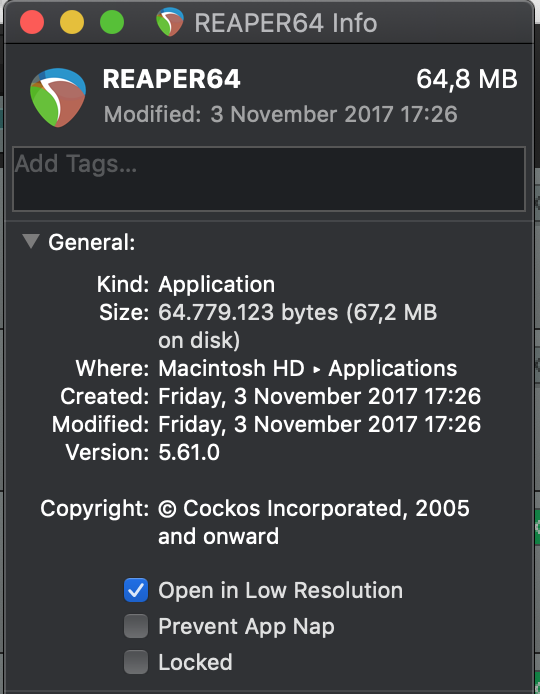Click the Version 5.61.0 value
Viewport: 540px width, 694px height.
(x=189, y=452)
